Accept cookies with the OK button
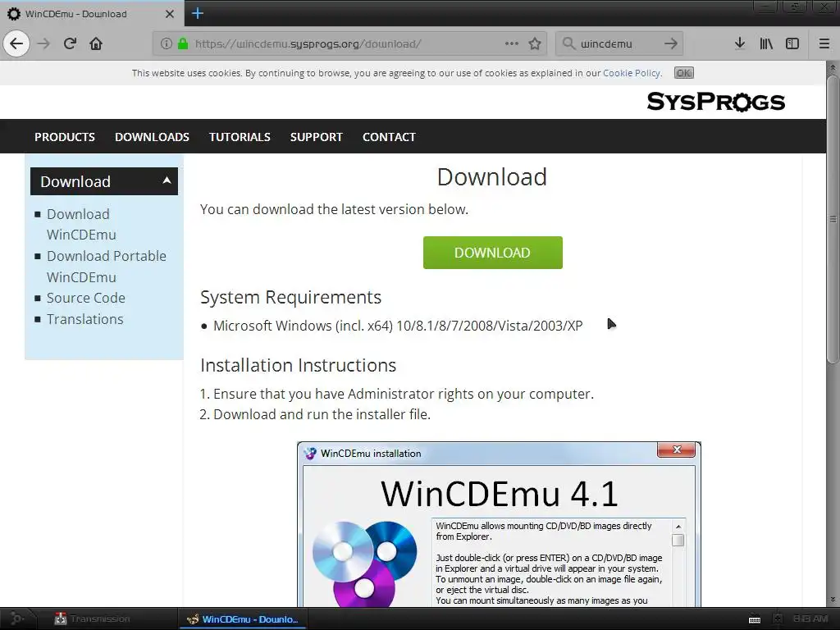 683,73
